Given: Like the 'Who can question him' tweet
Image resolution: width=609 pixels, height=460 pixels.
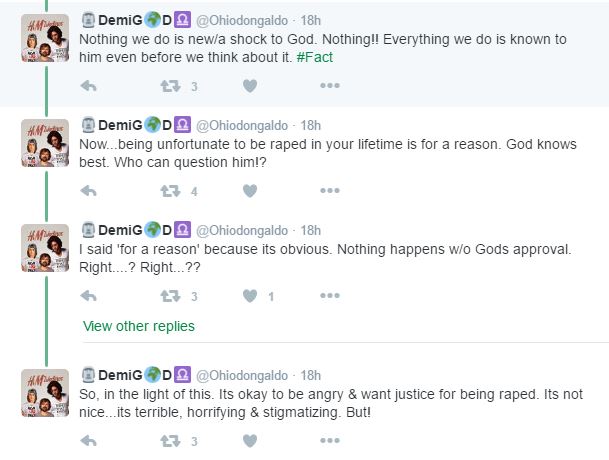Looking at the screenshot, I should pos(250,191).
